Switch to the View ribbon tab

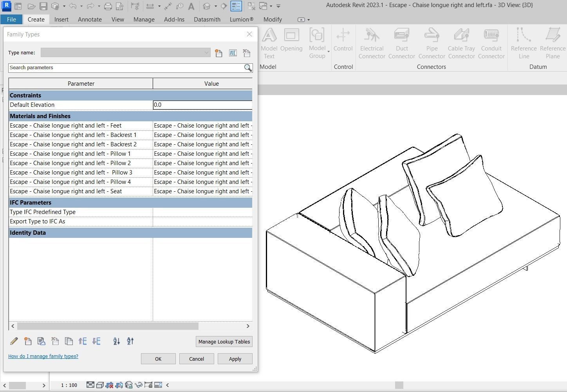pyautogui.click(x=117, y=20)
